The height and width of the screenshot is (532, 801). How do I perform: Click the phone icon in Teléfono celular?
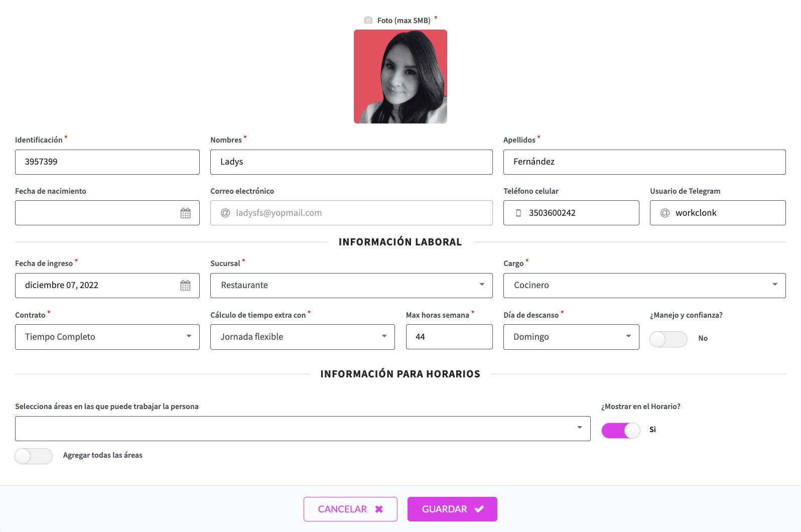click(518, 213)
